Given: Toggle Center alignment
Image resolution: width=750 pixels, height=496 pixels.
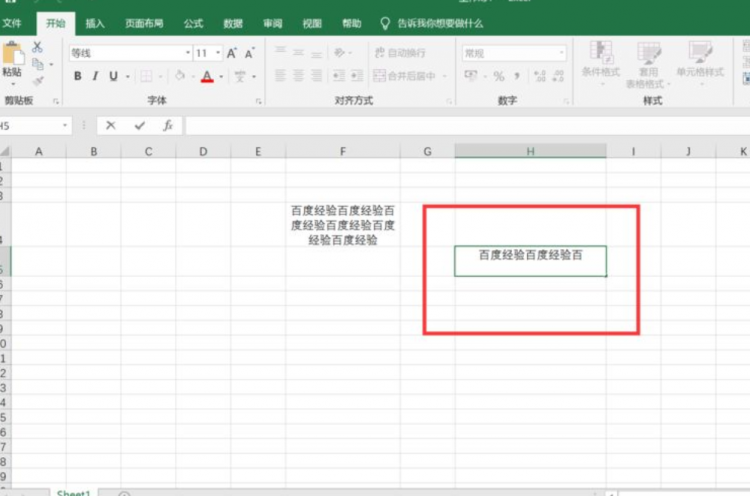Looking at the screenshot, I should [x=298, y=75].
